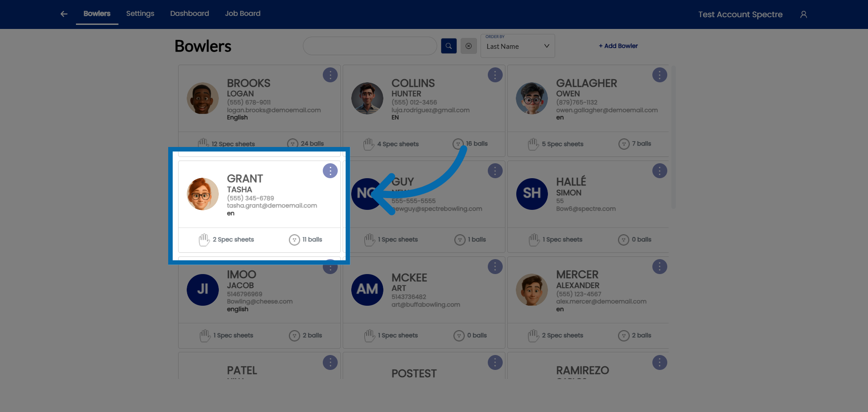
Task: Open the Dashboard tab
Action: (189, 14)
